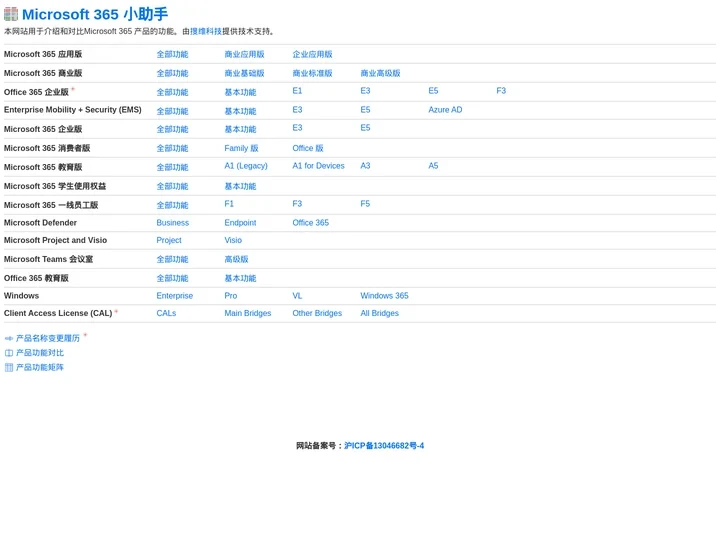
Task: Open Defender Business link
Action: tap(173, 223)
